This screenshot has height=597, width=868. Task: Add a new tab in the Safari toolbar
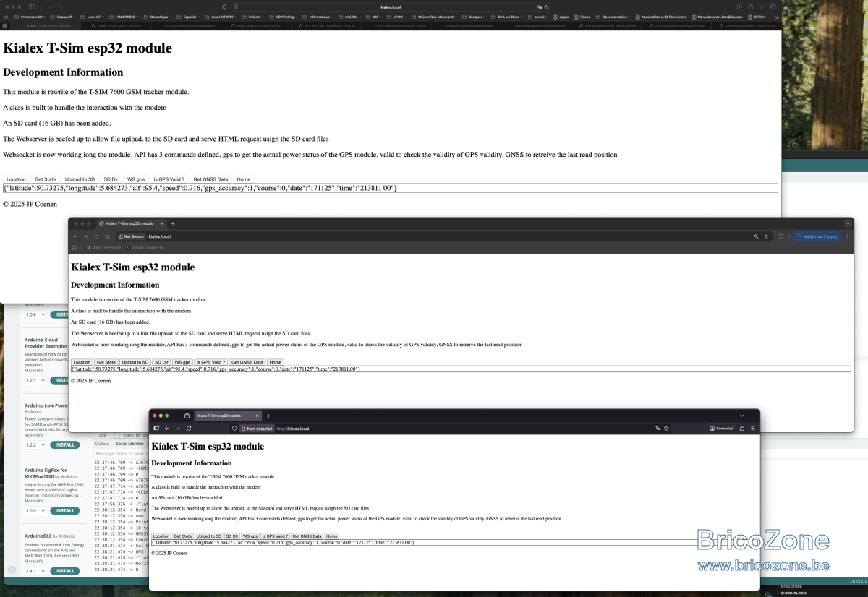click(x=762, y=7)
